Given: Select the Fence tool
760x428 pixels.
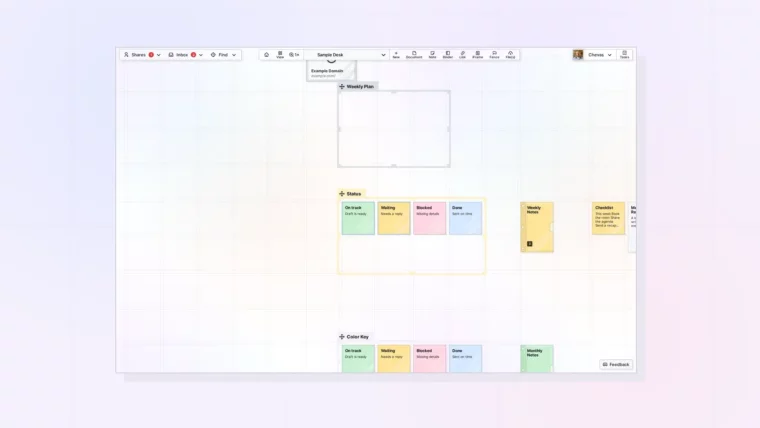Looking at the screenshot, I should [494, 55].
